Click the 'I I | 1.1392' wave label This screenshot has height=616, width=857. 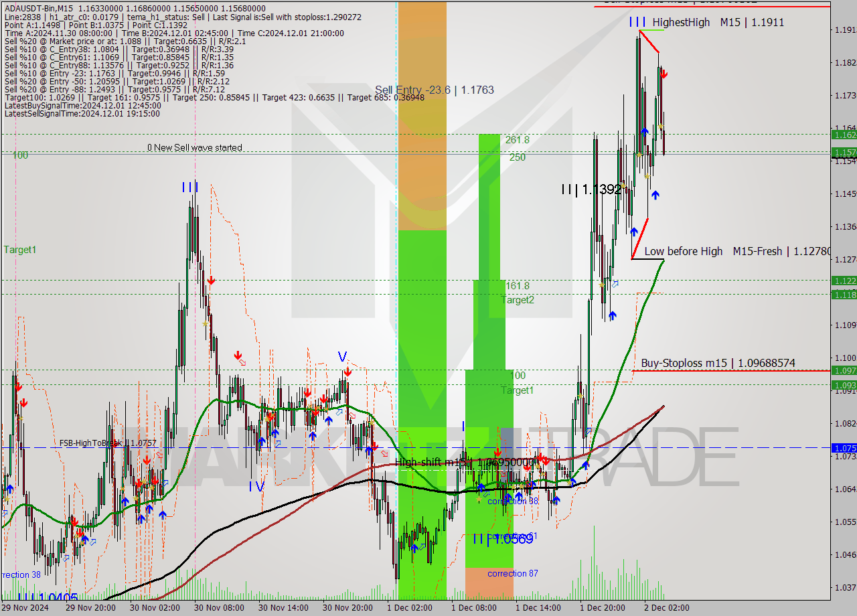tap(591, 189)
